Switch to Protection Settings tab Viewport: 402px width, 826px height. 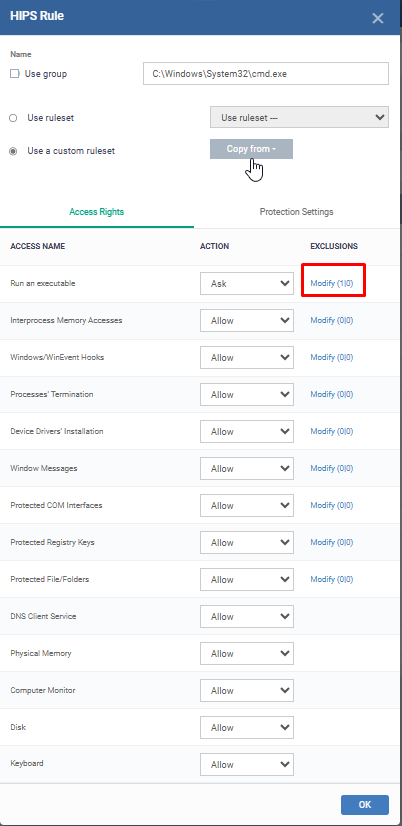click(296, 212)
